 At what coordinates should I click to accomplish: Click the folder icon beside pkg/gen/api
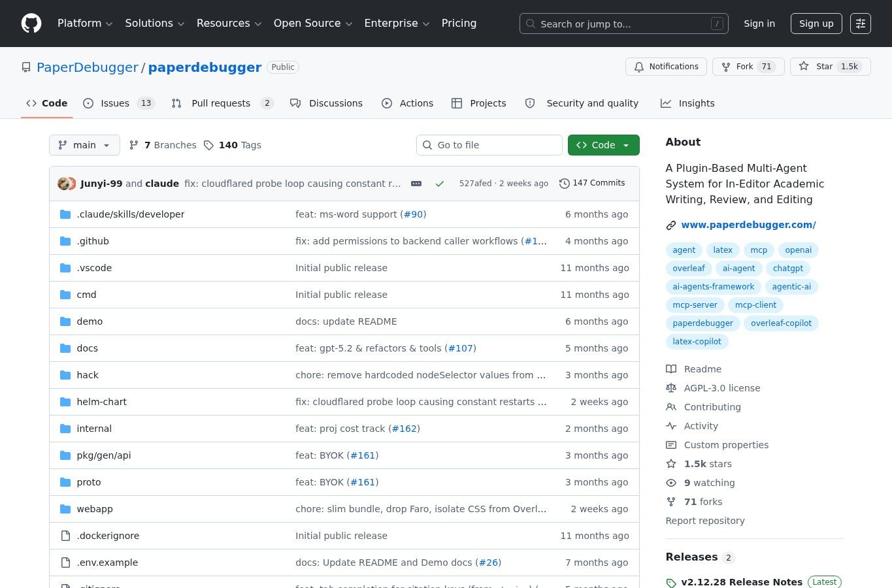pyautogui.click(x=65, y=455)
